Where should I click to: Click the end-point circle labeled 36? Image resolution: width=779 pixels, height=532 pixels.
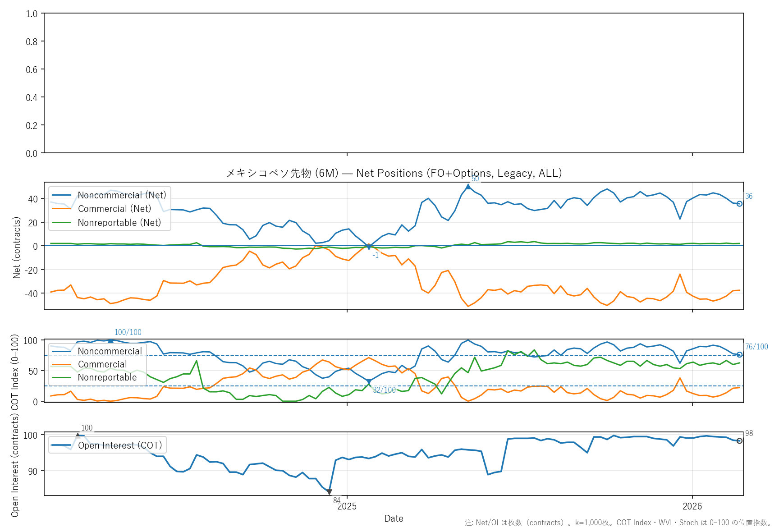point(739,204)
